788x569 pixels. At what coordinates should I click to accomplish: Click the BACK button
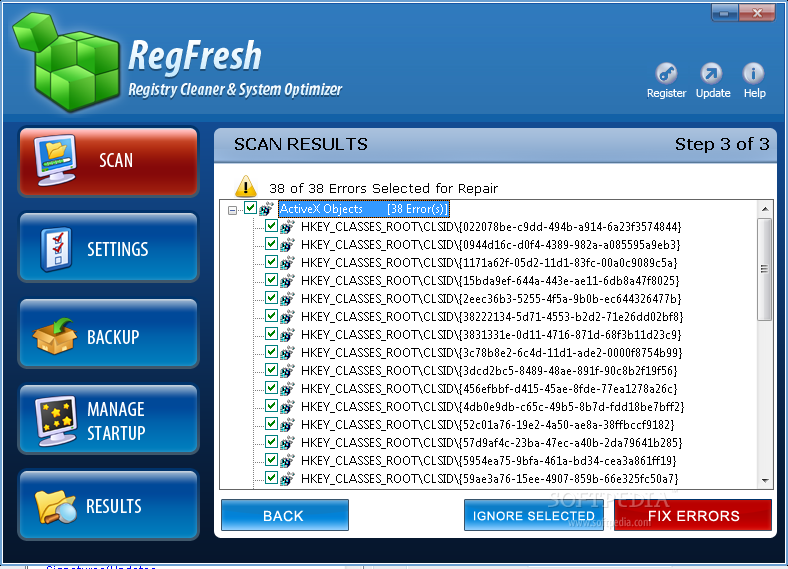point(285,515)
